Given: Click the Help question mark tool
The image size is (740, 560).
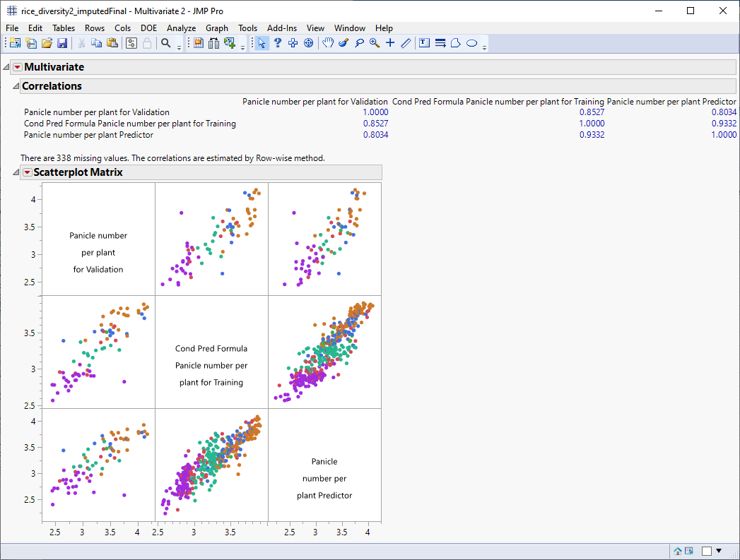Looking at the screenshot, I should (x=278, y=44).
